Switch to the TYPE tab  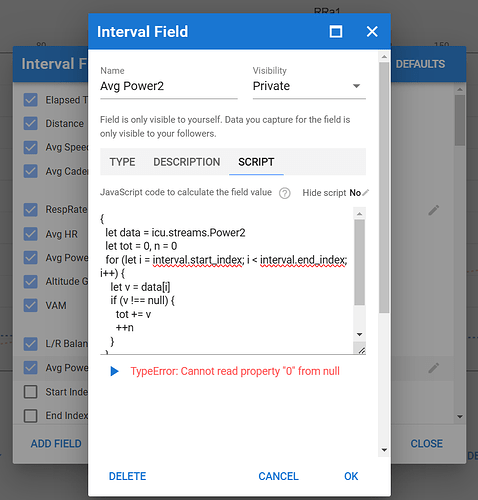tap(122, 162)
